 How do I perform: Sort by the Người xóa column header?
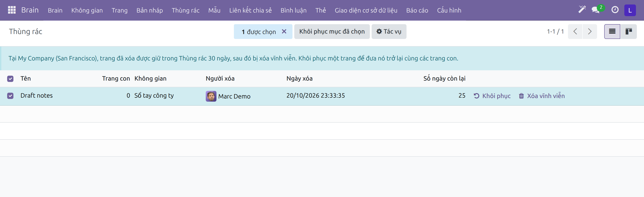click(x=220, y=79)
